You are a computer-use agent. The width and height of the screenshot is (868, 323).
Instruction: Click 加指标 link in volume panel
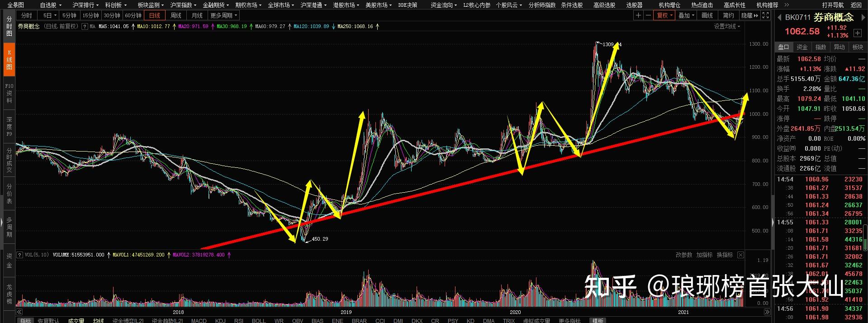704,255
